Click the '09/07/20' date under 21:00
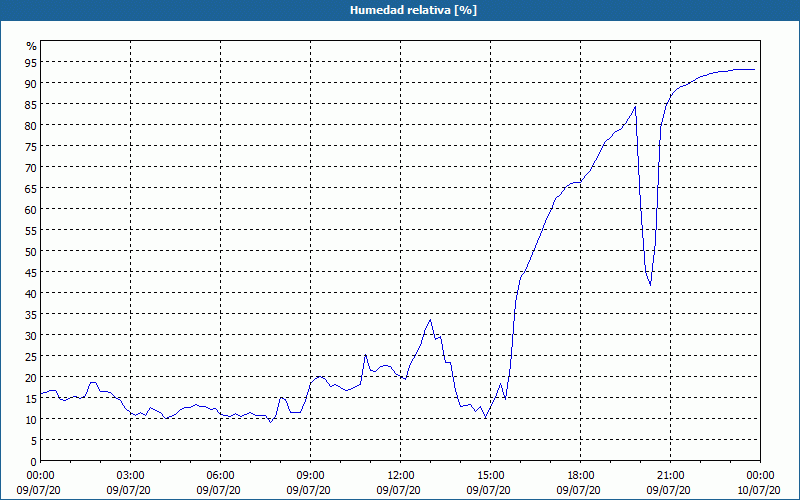 (669, 490)
